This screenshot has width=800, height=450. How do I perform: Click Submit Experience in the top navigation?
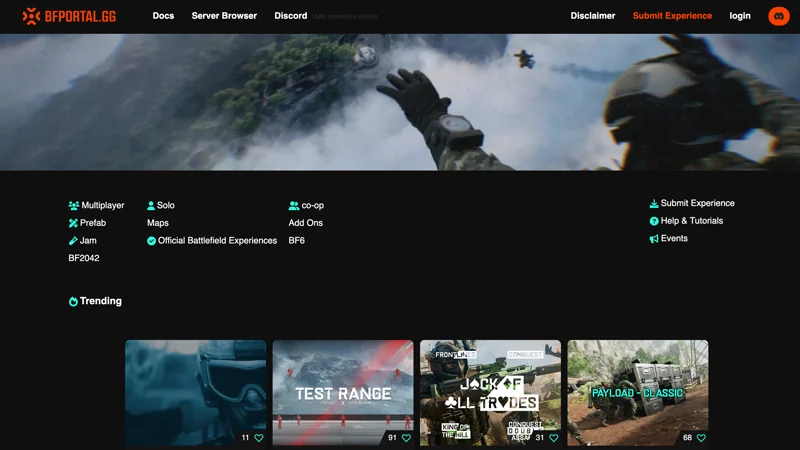pyautogui.click(x=672, y=16)
